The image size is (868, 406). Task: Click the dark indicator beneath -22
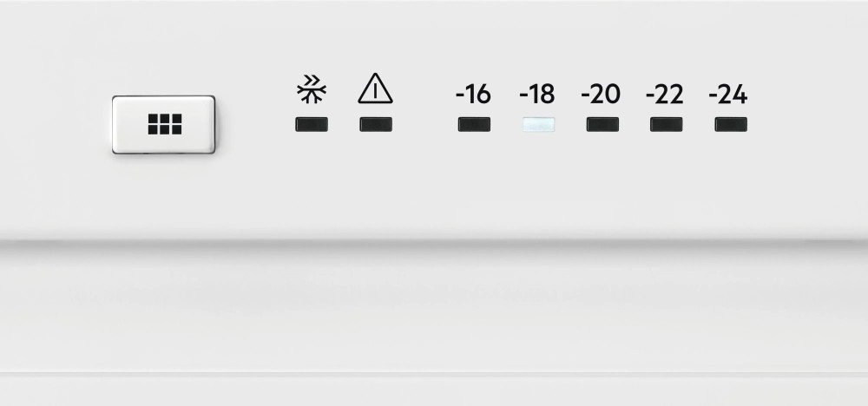(666, 124)
